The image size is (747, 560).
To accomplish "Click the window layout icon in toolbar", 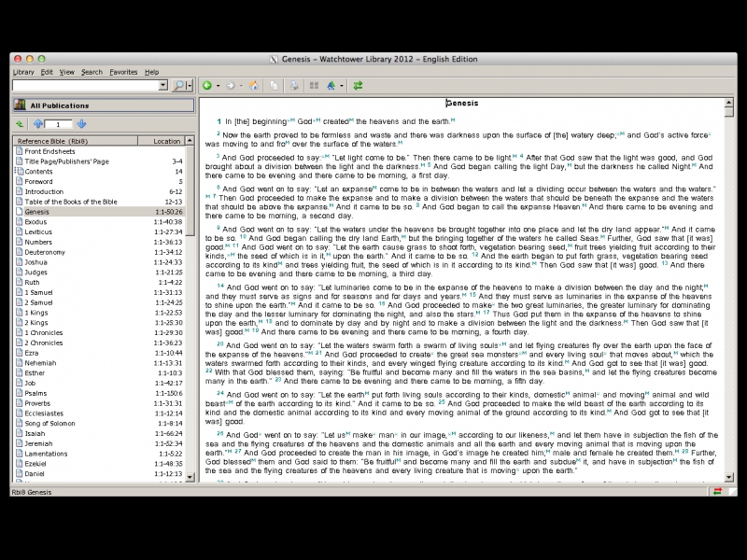I will 315,86.
